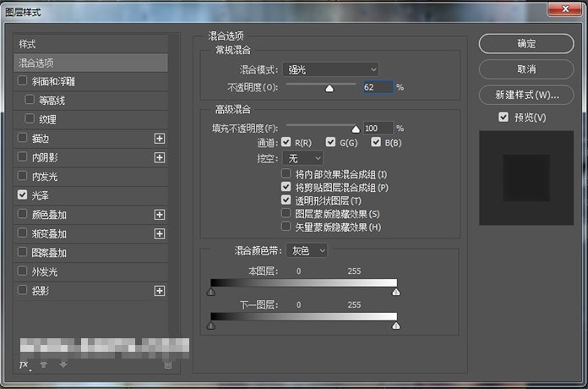Open the 混合颜色带 dropdown showing 灰色
The width and height of the screenshot is (588, 389).
pos(307,251)
